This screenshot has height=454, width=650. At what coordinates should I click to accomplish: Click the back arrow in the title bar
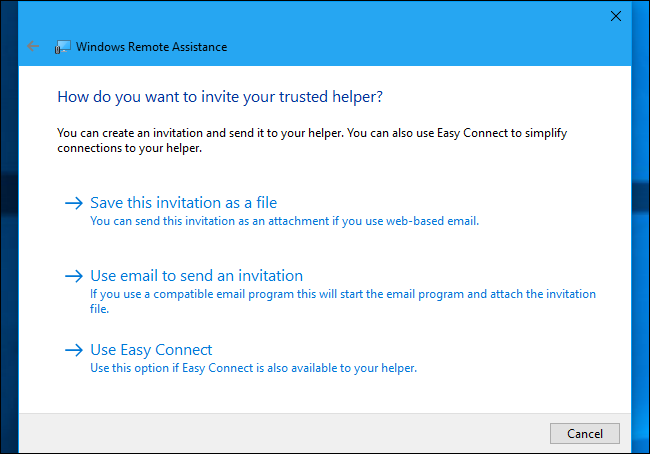point(34,46)
